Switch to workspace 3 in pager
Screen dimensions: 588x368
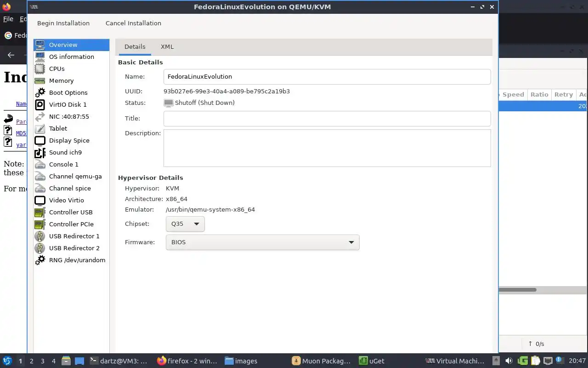coord(42,361)
